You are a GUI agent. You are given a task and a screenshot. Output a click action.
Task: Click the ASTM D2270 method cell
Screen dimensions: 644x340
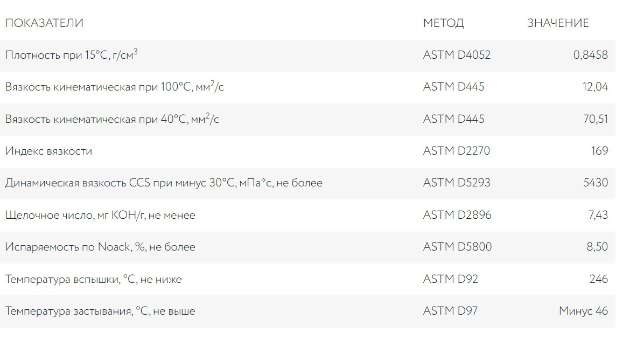(x=457, y=151)
